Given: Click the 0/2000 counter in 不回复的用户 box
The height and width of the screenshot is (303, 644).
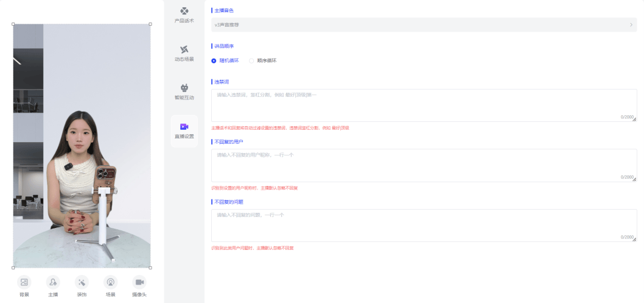Looking at the screenshot, I should point(627,177).
